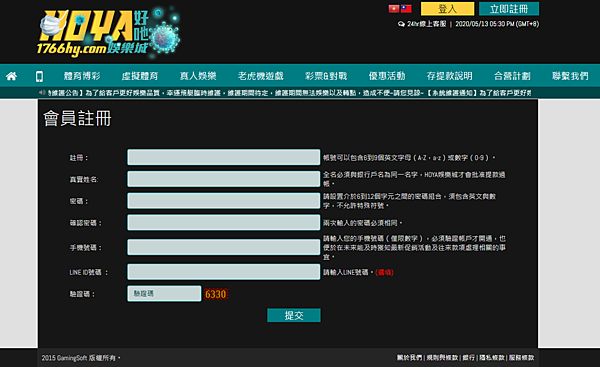600x367 pixels.
Task: Click the announcement speaker icon
Action: 42,92
